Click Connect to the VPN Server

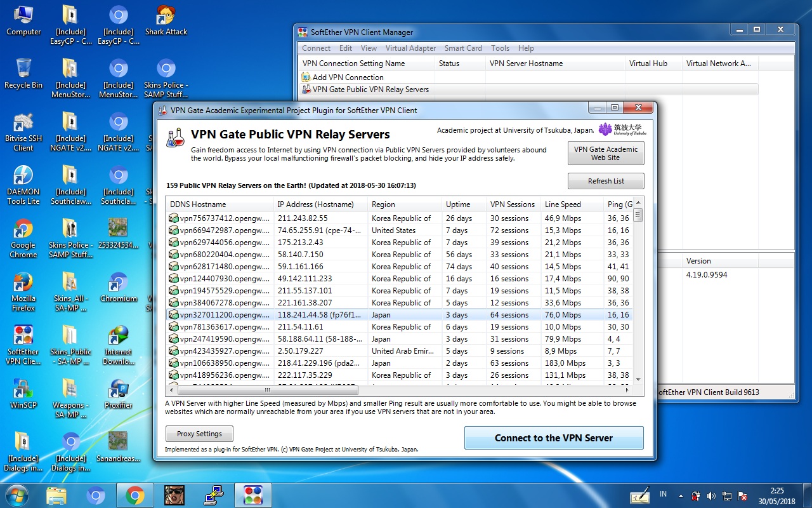[x=554, y=438]
